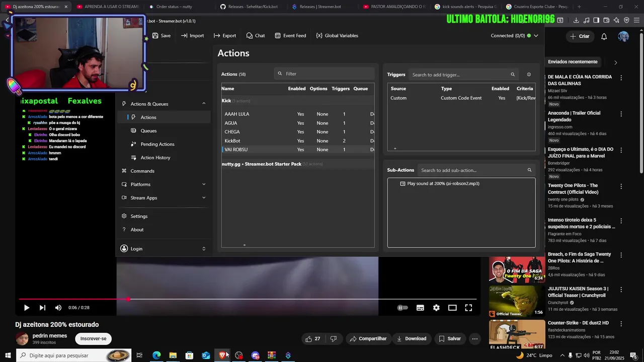Open the Windows Start menu
This screenshot has height=362, width=644.
(x=8, y=355)
